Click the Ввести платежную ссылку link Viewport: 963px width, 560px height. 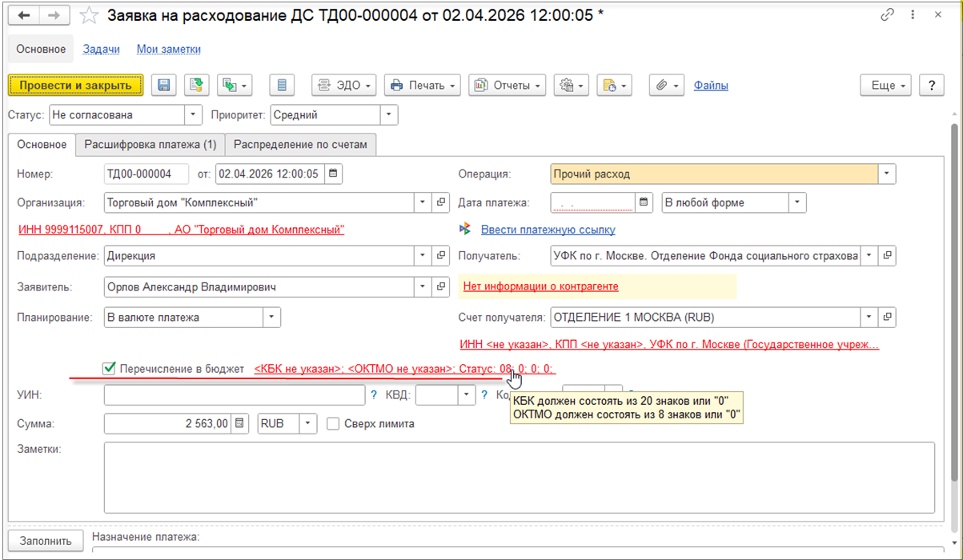coord(548,230)
